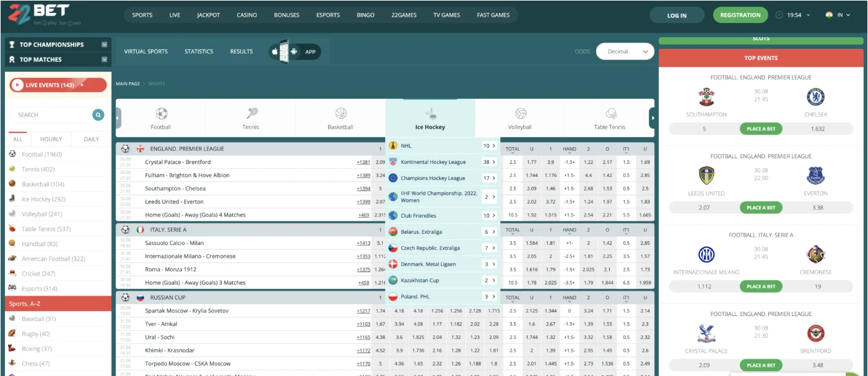Expand Champions Hockey League in the Ice Hockey menu

(443, 178)
